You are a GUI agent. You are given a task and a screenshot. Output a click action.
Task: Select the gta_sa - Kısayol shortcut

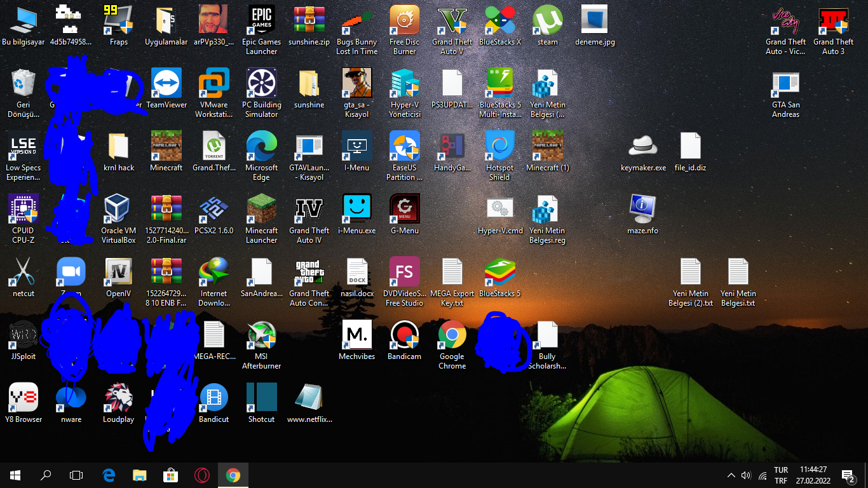click(357, 93)
